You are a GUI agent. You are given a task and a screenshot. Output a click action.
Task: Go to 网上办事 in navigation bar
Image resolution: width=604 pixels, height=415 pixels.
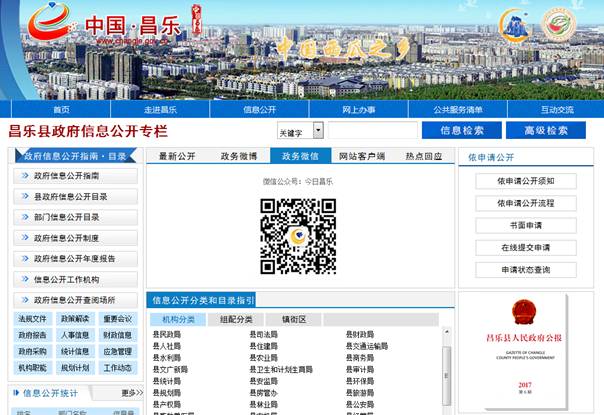358,109
